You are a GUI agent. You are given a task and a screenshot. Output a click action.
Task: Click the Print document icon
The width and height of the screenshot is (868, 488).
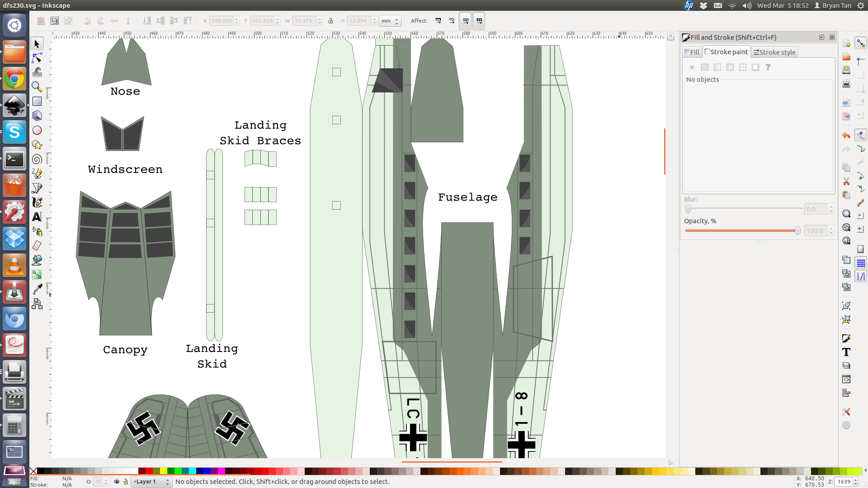846,84
